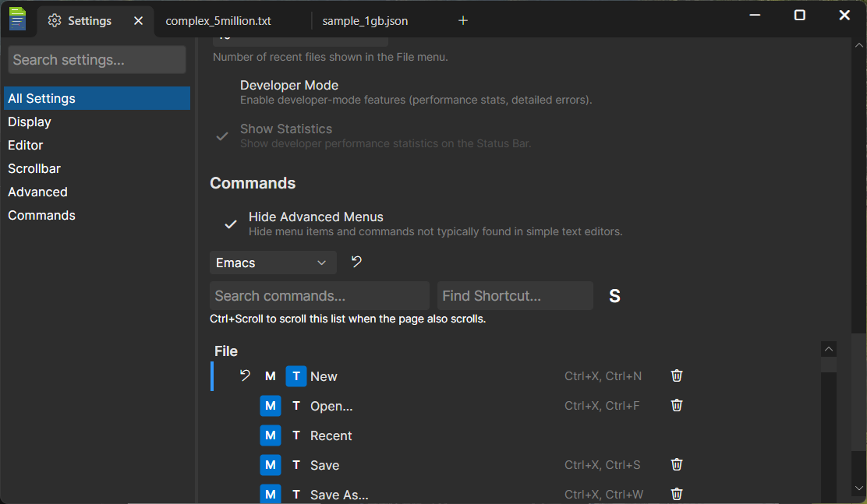Delete the Save shortcut with trash icon
867x504 pixels.
(x=677, y=465)
